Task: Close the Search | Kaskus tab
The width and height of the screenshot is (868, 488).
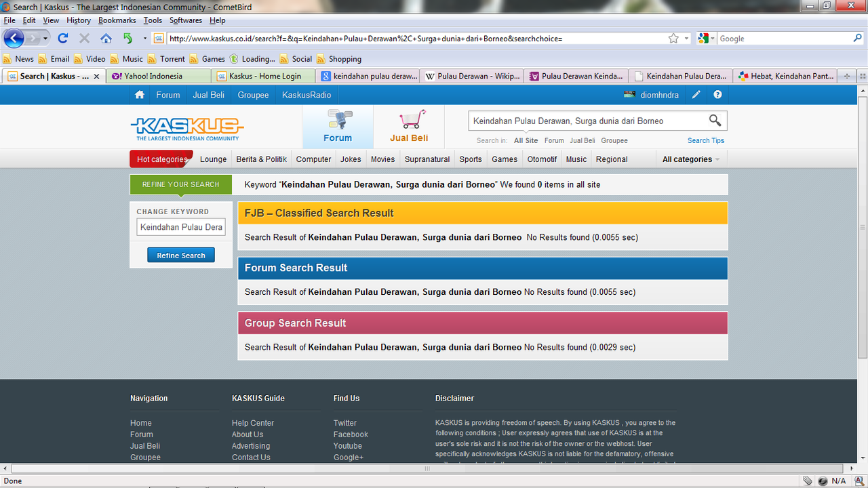Action: (x=96, y=77)
